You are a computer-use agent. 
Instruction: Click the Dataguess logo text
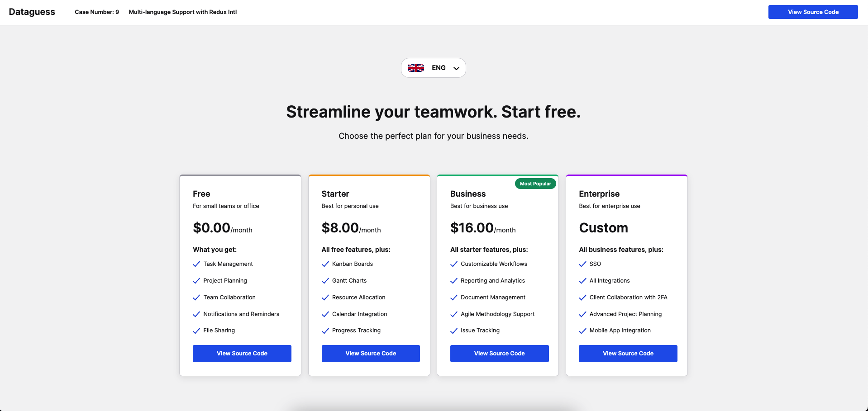[32, 12]
